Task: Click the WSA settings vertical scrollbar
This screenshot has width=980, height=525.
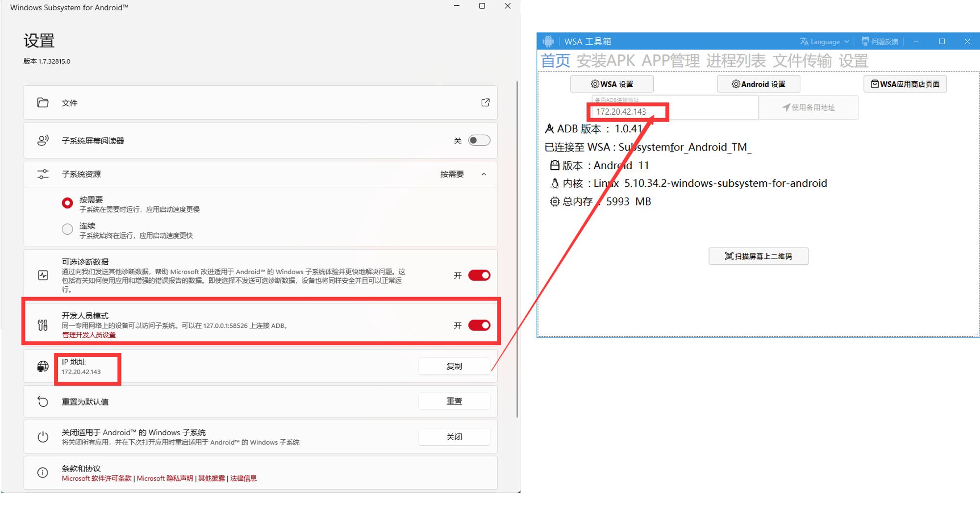Action: (x=517, y=249)
